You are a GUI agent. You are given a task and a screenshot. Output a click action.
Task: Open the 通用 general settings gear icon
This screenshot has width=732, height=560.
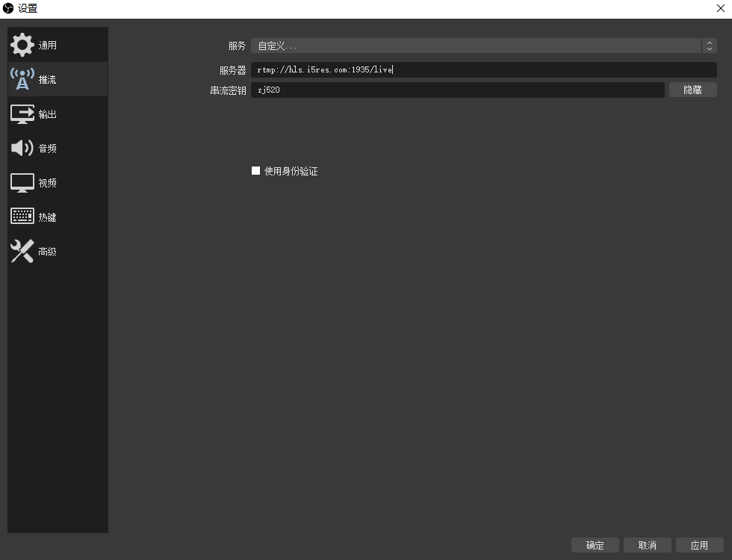click(22, 45)
